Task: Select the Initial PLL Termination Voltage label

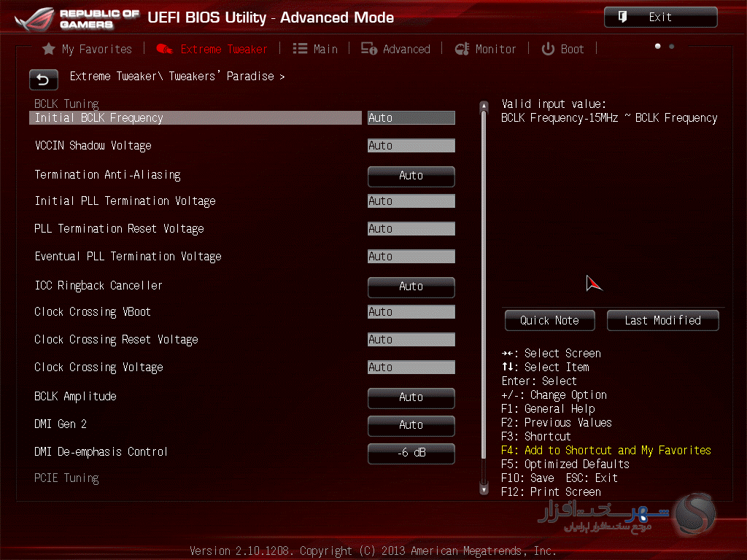Action: click(x=125, y=201)
